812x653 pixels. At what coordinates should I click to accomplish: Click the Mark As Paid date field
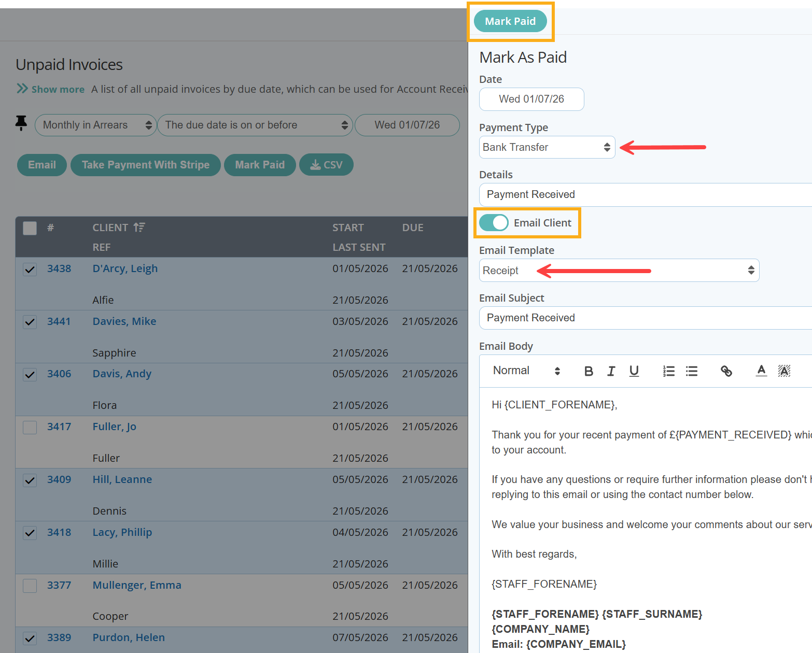tap(531, 99)
